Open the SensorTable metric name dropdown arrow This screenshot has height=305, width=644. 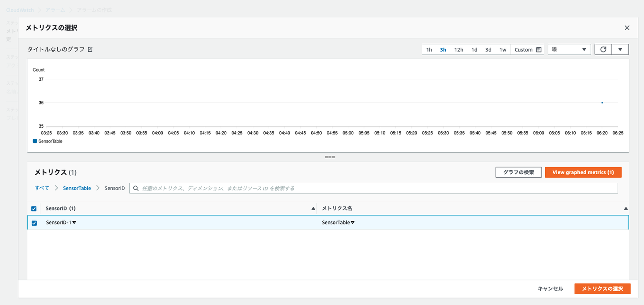tap(352, 223)
